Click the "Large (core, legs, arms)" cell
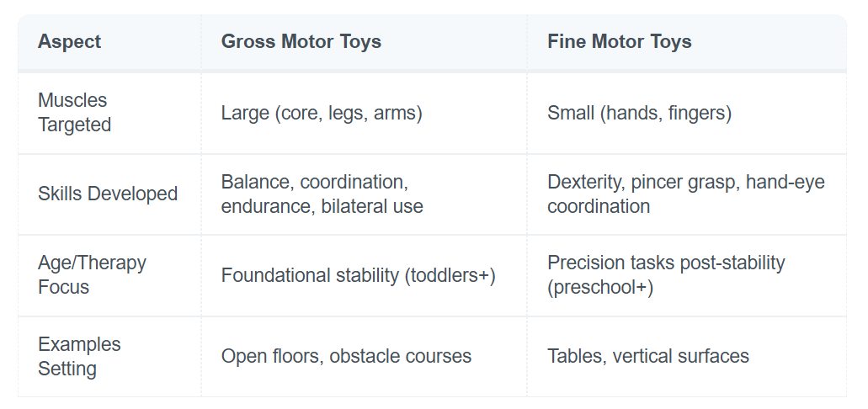Image resolution: width=868 pixels, height=409 pixels. tap(322, 113)
